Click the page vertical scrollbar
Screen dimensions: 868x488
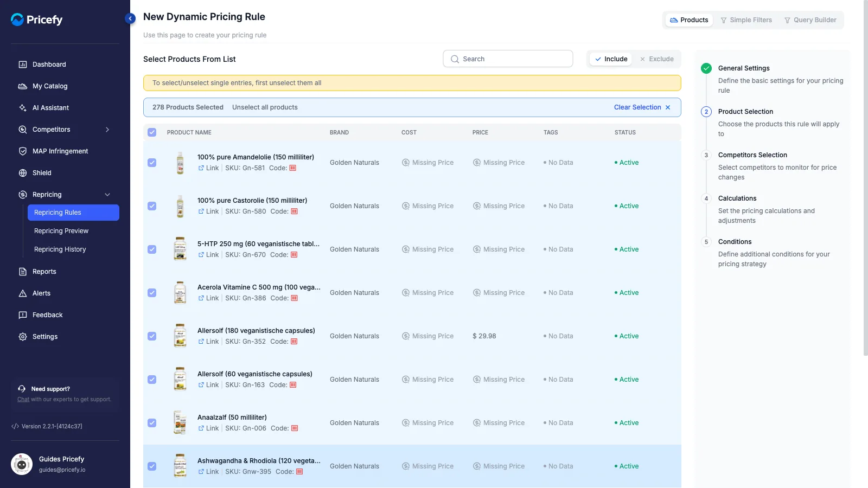[x=865, y=178]
